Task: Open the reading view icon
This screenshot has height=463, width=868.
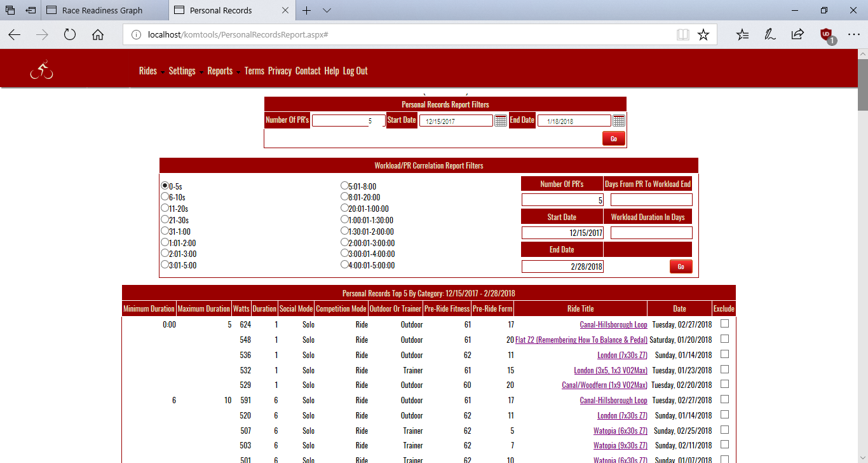Action: click(683, 35)
